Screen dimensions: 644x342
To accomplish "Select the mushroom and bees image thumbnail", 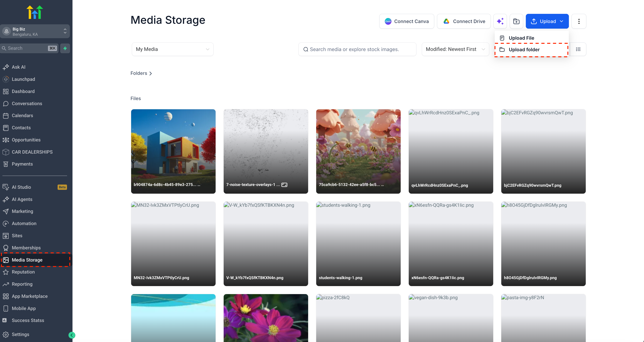I will pos(358,151).
